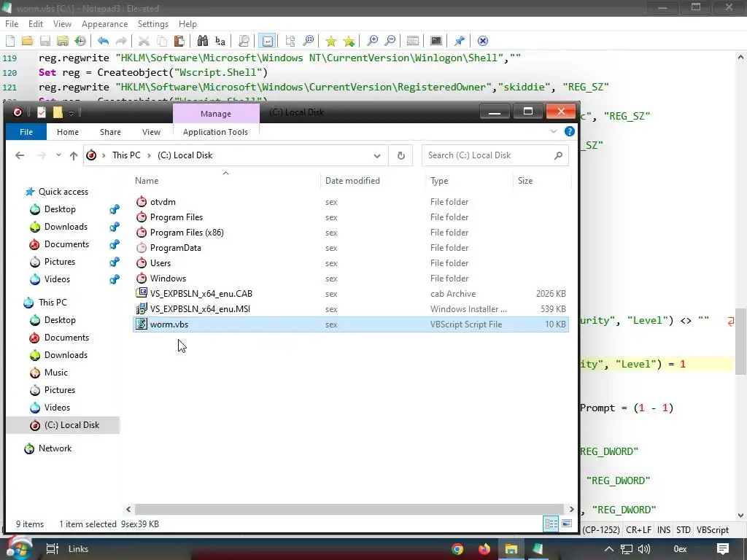Click the yellow star favorites icon
Viewport: 747px width, 560px height.
(330, 41)
